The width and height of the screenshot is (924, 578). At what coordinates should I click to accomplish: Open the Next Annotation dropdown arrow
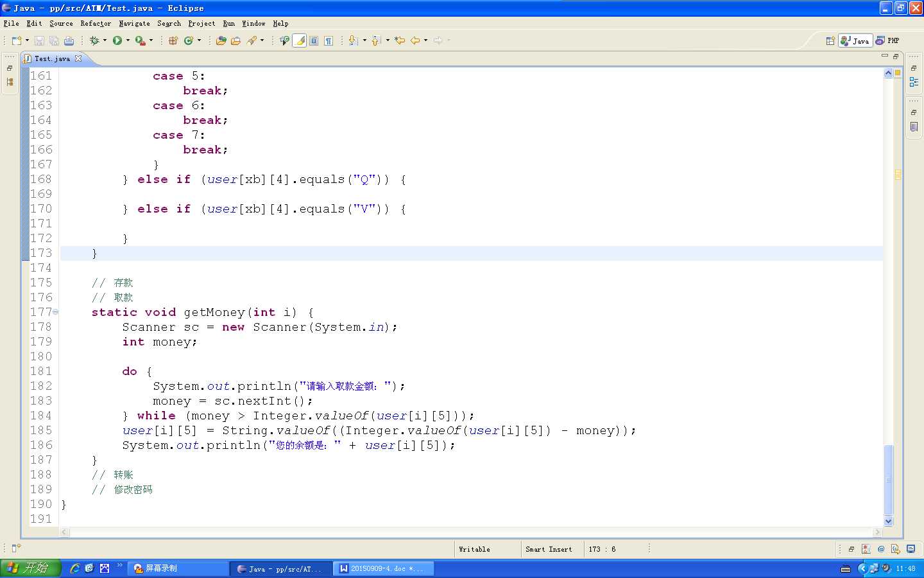tap(364, 40)
